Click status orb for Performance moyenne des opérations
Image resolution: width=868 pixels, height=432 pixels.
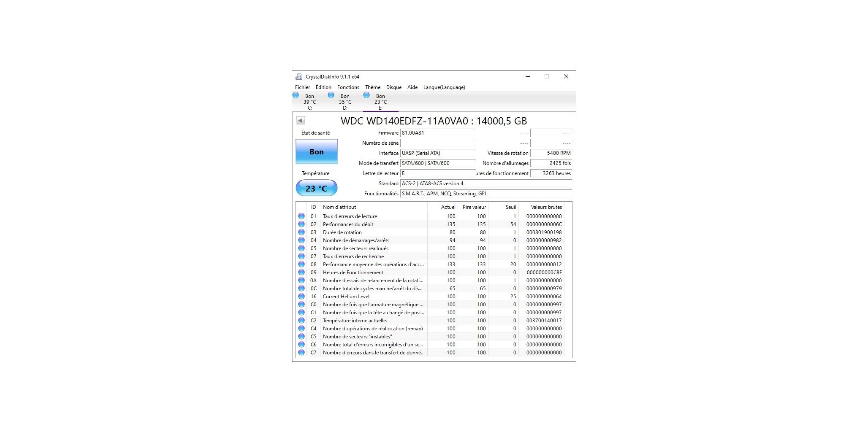(301, 264)
